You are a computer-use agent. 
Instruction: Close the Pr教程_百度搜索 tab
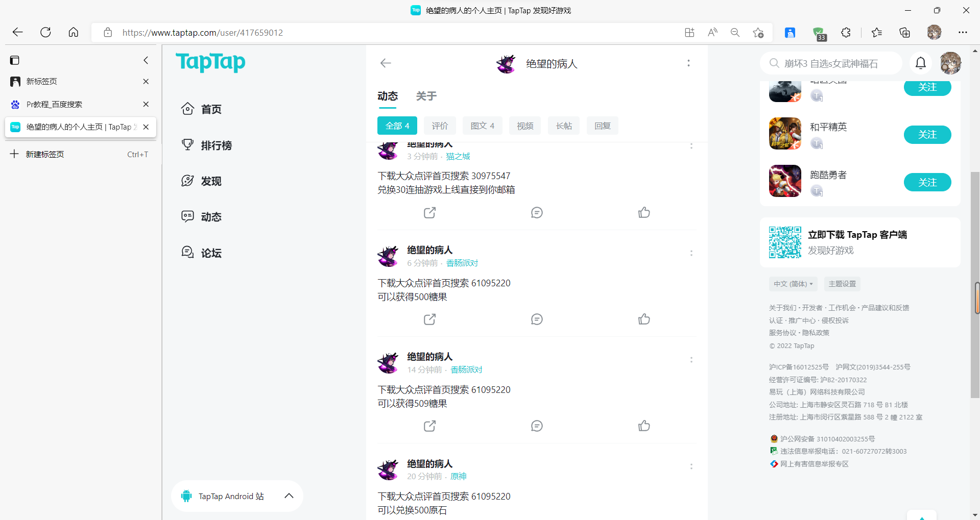[146, 104]
